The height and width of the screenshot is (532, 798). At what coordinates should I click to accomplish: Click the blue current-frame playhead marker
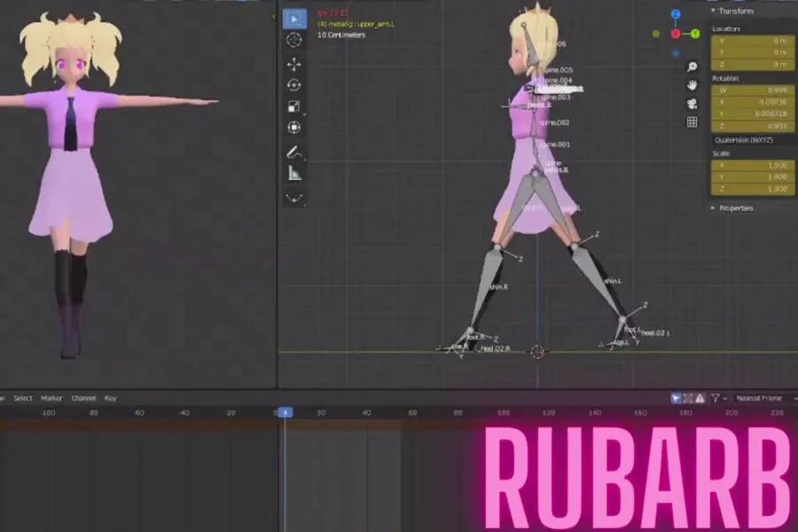(285, 412)
